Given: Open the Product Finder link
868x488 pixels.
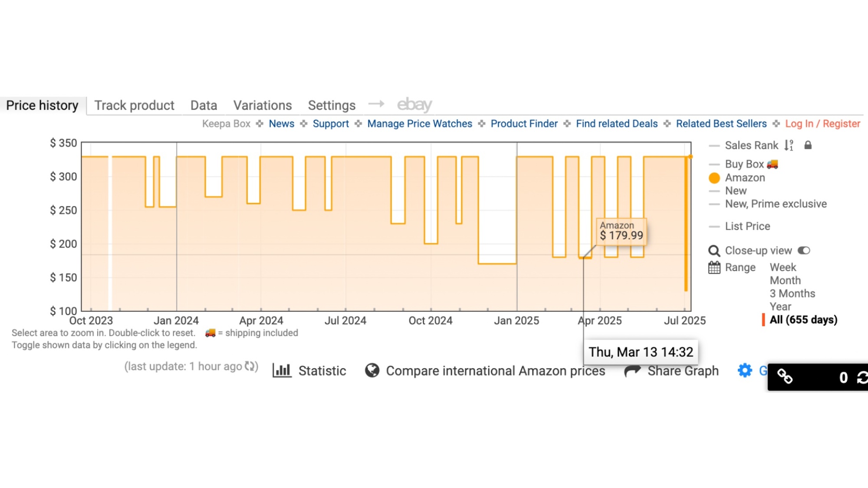Looking at the screenshot, I should (524, 124).
